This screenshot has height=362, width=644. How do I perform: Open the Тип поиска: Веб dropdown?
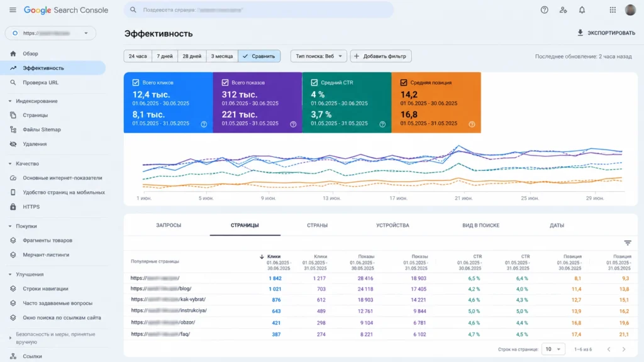coord(319,56)
